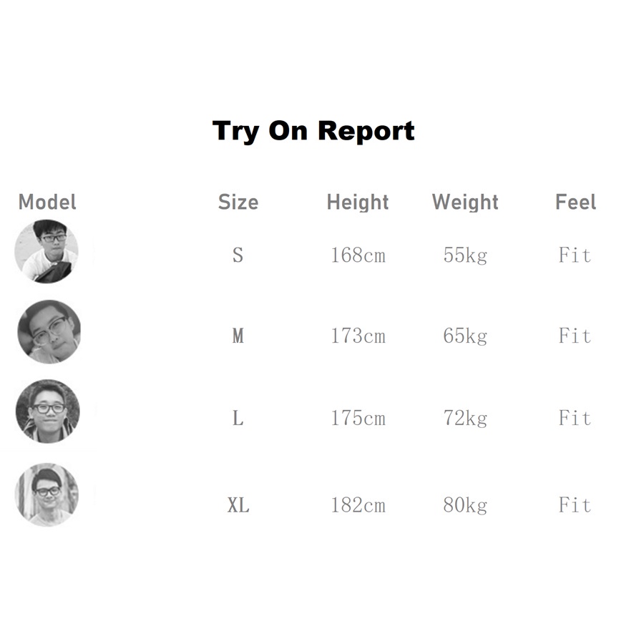Click the Fit label in the 65kg row
The width and height of the screenshot is (644, 644).
pyautogui.click(x=575, y=336)
